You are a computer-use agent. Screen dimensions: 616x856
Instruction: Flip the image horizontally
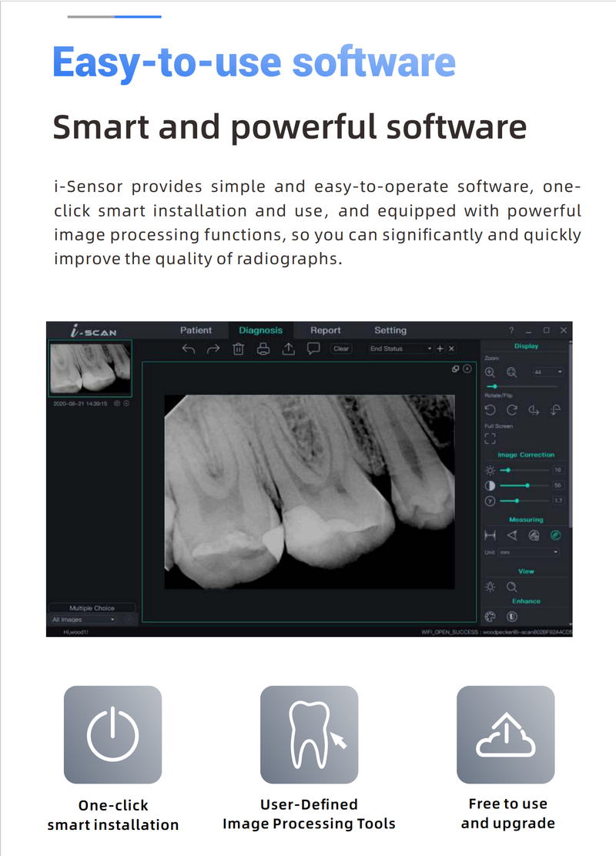click(534, 409)
